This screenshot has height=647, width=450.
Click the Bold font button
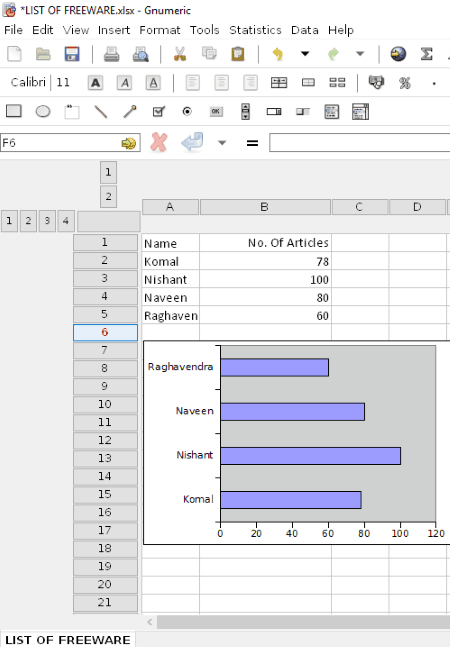pos(95,83)
